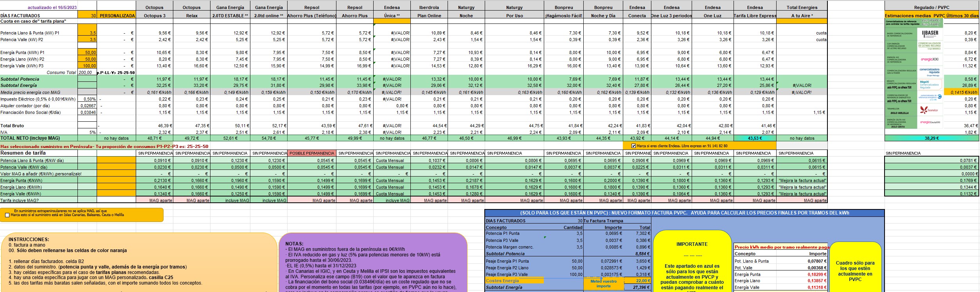The image size is (980, 292).
Task: Select the Alquiler contador 0,02667 cell
Action: tap(87, 106)
